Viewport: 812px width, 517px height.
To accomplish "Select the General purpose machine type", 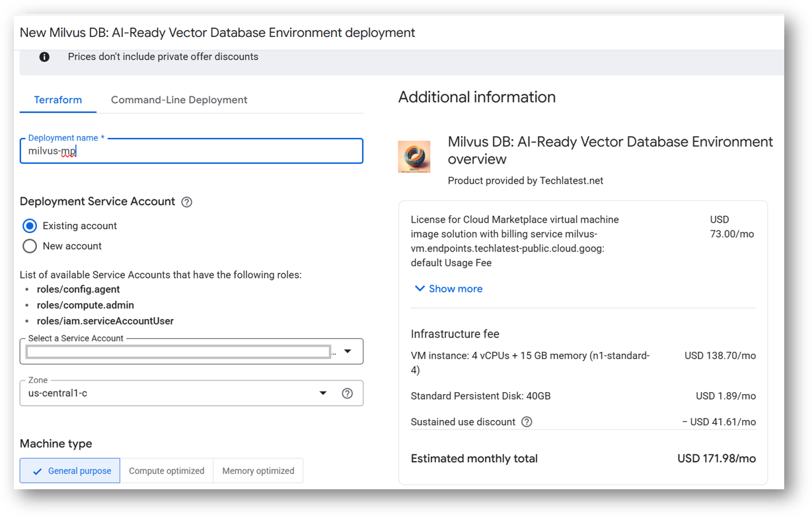I will tap(79, 471).
